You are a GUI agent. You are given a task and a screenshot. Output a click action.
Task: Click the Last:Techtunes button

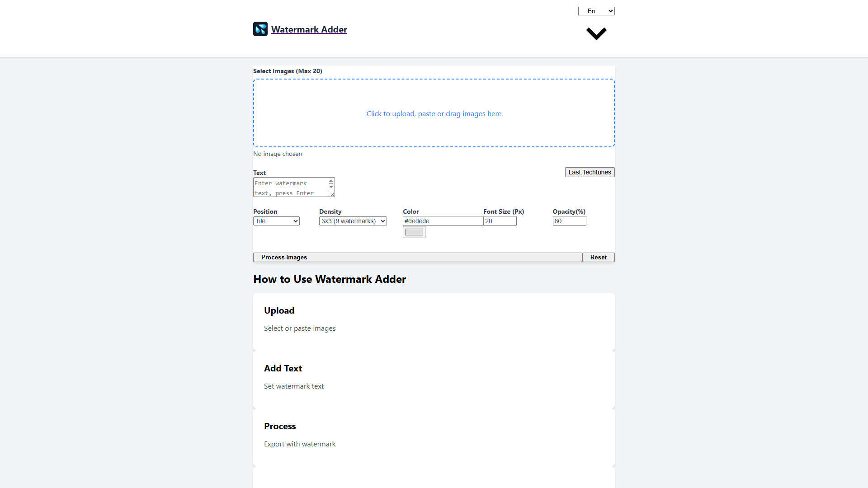pyautogui.click(x=590, y=172)
